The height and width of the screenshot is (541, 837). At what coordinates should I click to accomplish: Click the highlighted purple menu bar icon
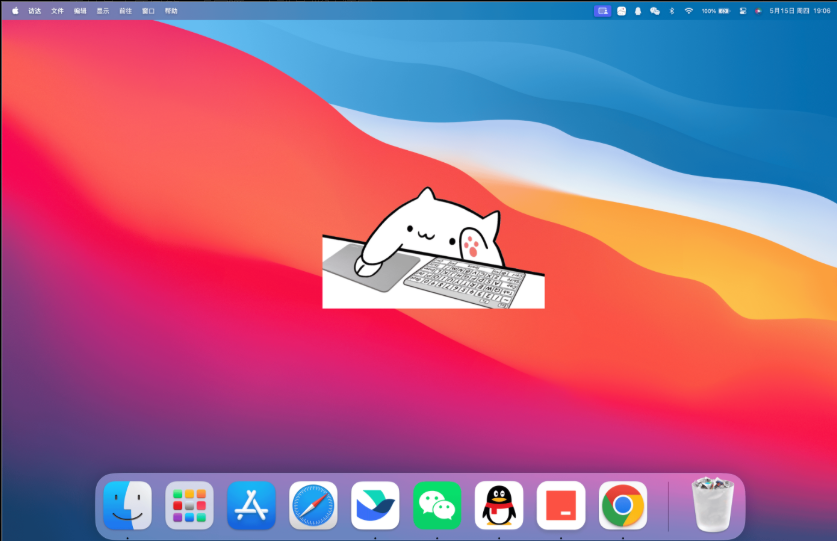[x=603, y=11]
